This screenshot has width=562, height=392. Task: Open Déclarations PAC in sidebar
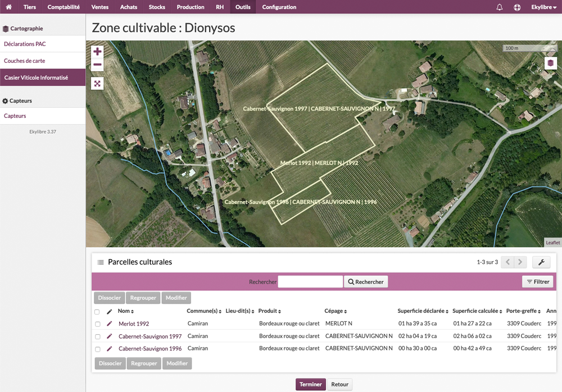(43, 44)
